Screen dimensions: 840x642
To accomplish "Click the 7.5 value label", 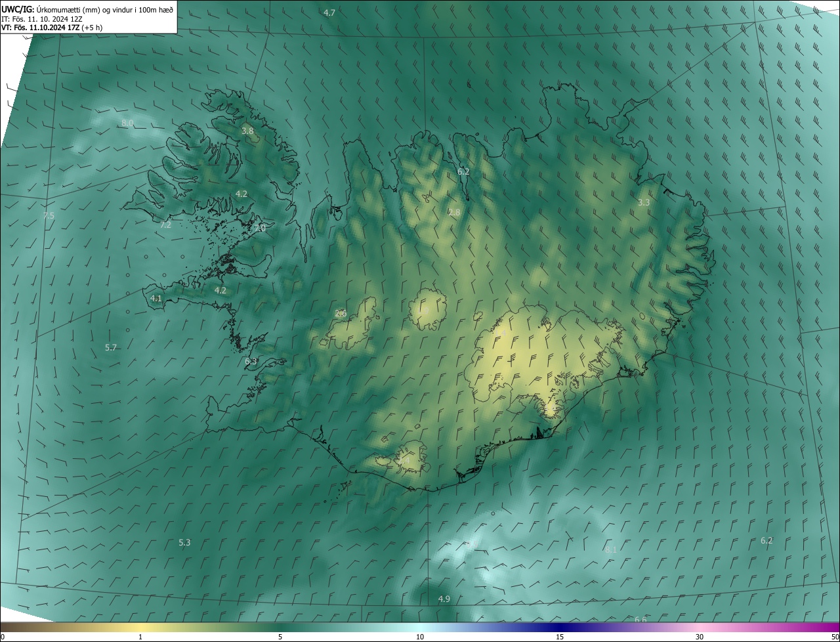I will coord(49,215).
